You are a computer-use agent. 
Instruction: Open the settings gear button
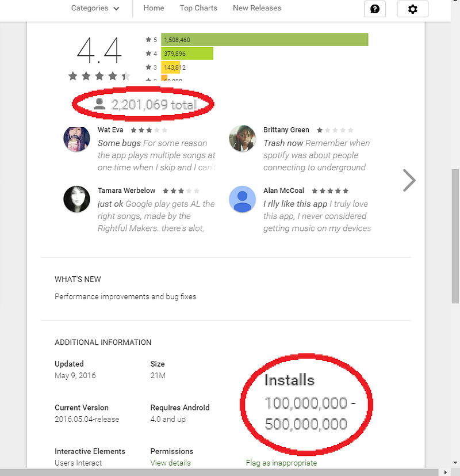412,9
